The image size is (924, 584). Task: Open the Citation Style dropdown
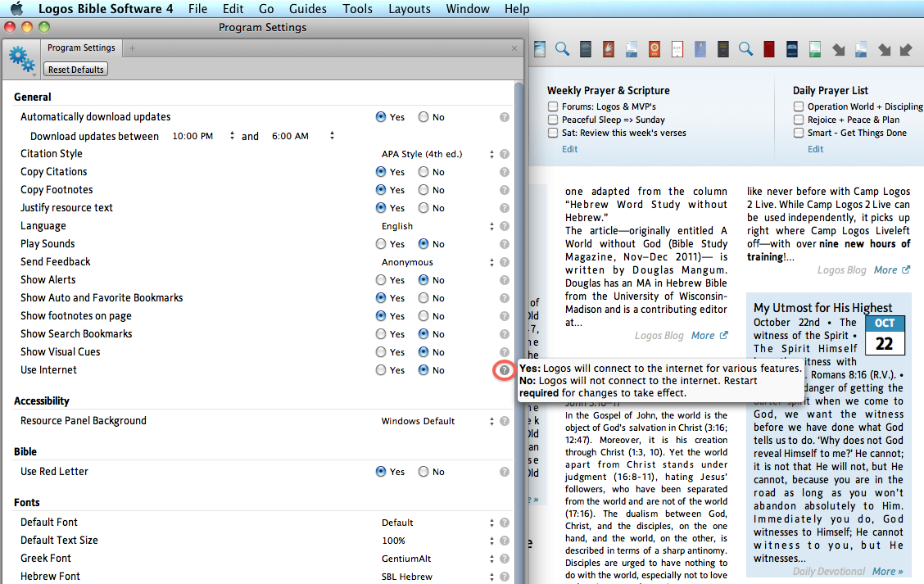click(437, 154)
